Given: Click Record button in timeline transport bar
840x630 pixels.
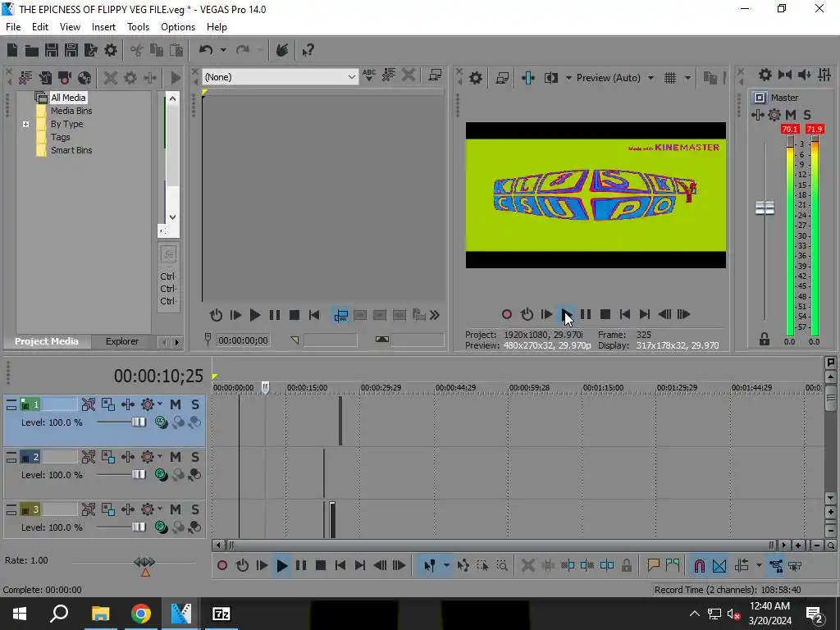Looking at the screenshot, I should tap(222, 566).
